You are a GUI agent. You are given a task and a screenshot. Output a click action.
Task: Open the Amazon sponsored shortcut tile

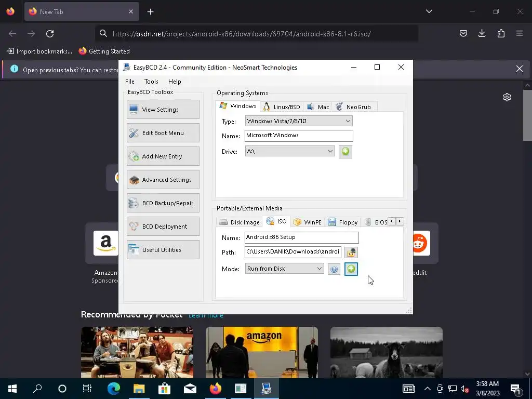click(x=105, y=243)
